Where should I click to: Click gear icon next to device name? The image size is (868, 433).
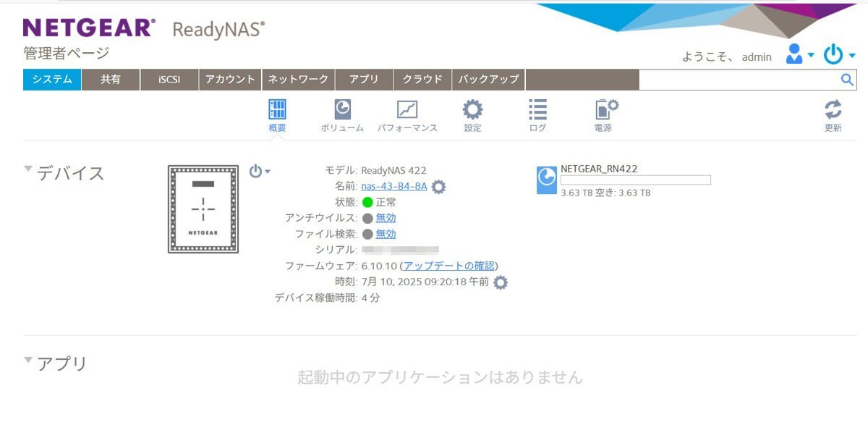pos(438,187)
